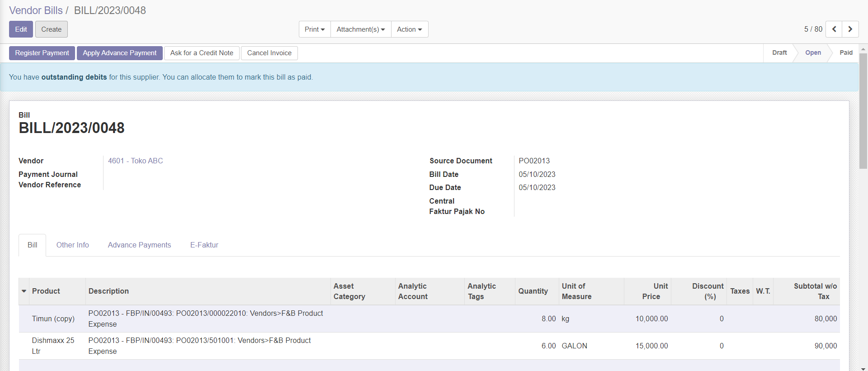Select the Bill tab
The image size is (868, 371).
point(32,245)
